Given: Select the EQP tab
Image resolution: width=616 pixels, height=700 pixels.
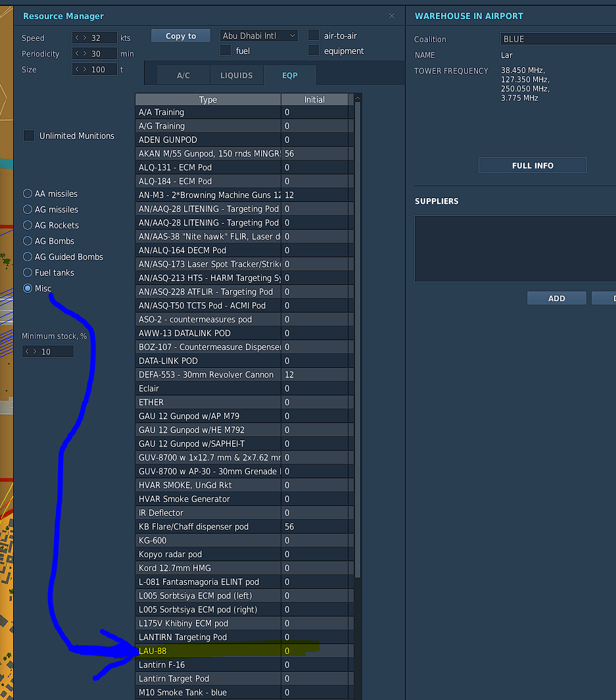Looking at the screenshot, I should [x=290, y=76].
